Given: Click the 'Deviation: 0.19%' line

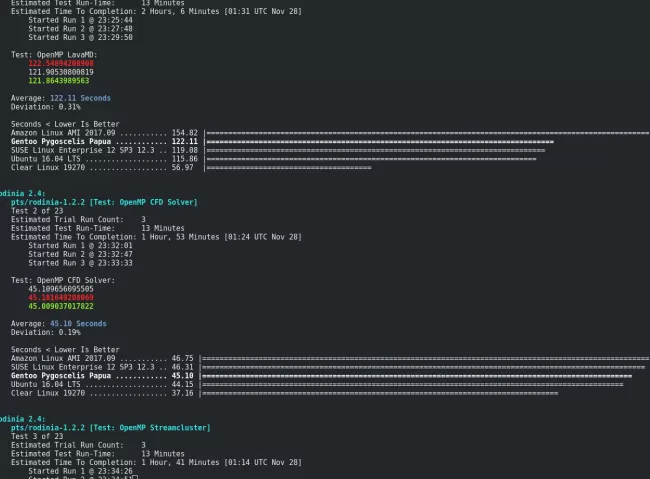Looking at the screenshot, I should point(46,333).
